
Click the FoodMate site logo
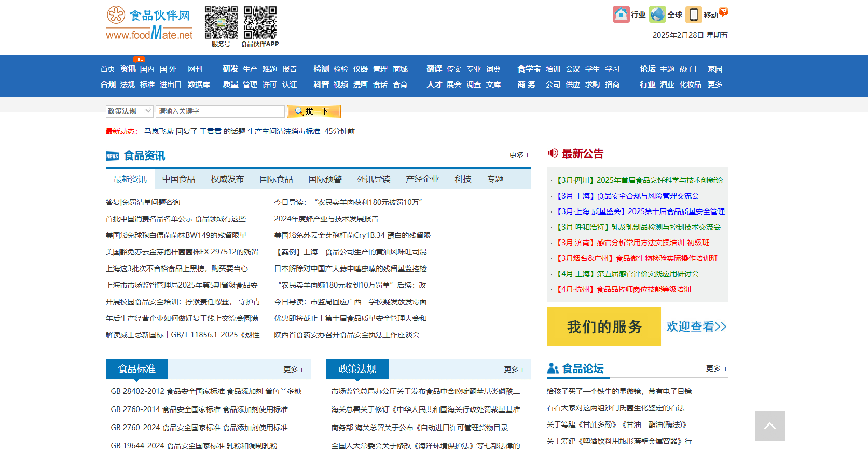click(149, 24)
